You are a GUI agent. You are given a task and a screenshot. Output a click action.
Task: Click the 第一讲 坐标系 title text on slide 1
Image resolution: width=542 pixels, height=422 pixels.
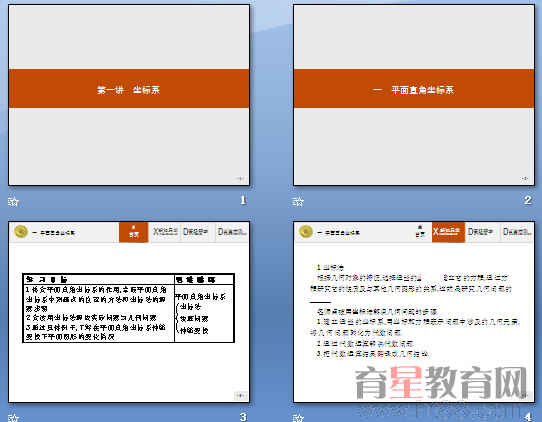(128, 90)
